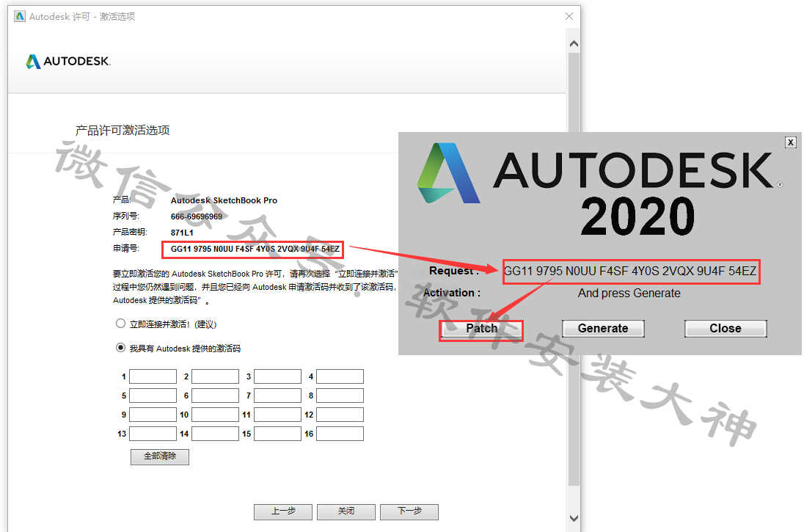Click activation code field 6
Viewport: 804px width, 532px height.
tap(216, 396)
